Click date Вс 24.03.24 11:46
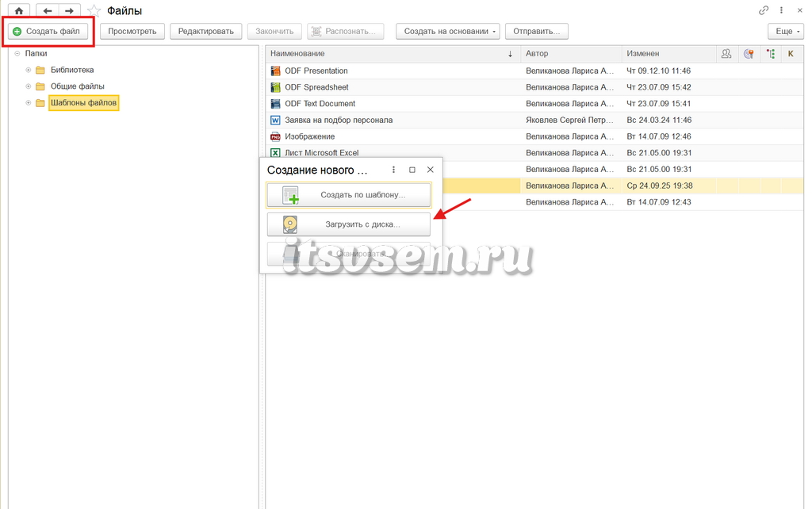812x509 pixels. (659, 121)
